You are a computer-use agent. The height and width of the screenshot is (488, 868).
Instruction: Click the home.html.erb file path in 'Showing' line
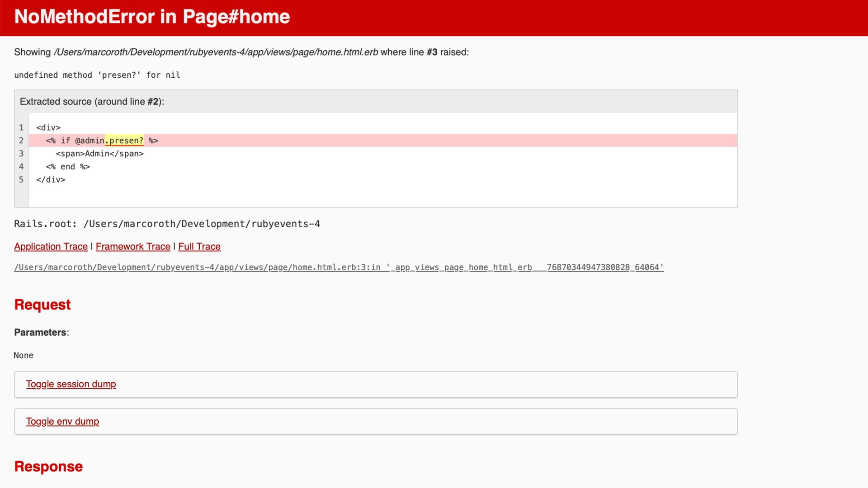216,52
